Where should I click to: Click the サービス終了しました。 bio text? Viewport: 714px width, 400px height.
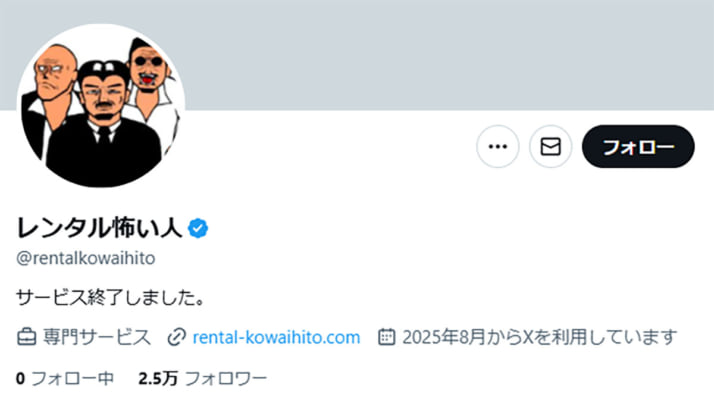[110, 298]
